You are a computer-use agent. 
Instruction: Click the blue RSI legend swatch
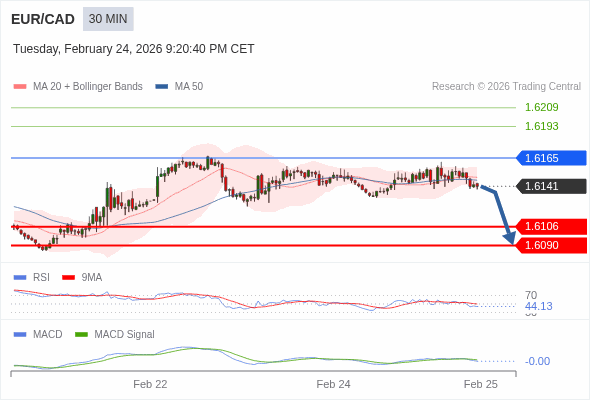pos(20,278)
